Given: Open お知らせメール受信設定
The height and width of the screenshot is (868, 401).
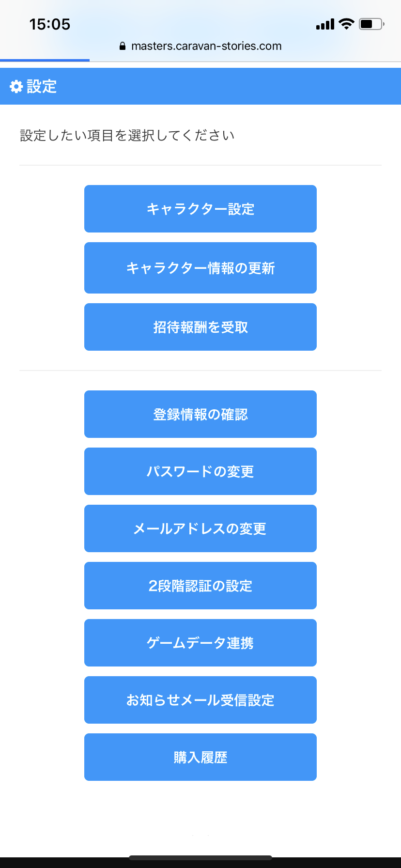Looking at the screenshot, I should point(200,700).
